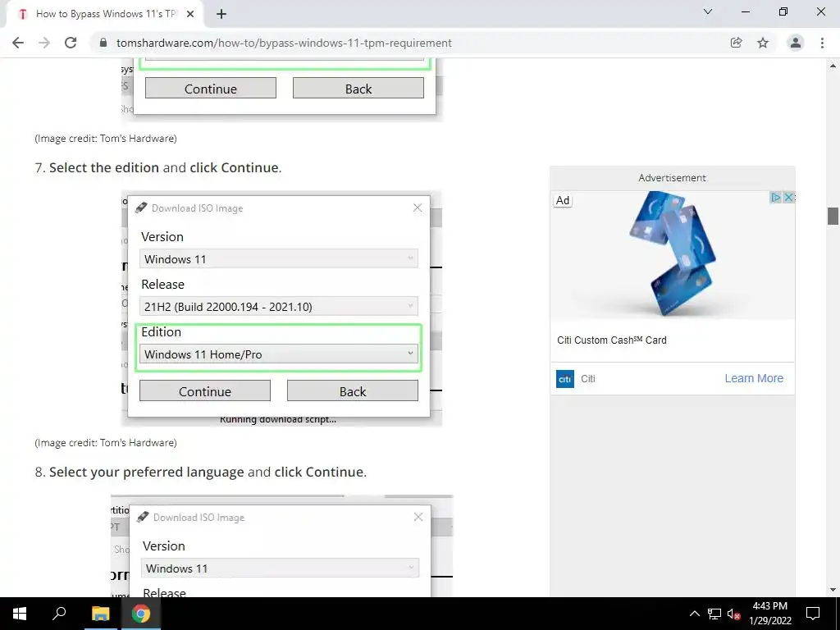The height and width of the screenshot is (630, 840).
Task: Click the scrollbar down arrow
Action: click(x=833, y=590)
